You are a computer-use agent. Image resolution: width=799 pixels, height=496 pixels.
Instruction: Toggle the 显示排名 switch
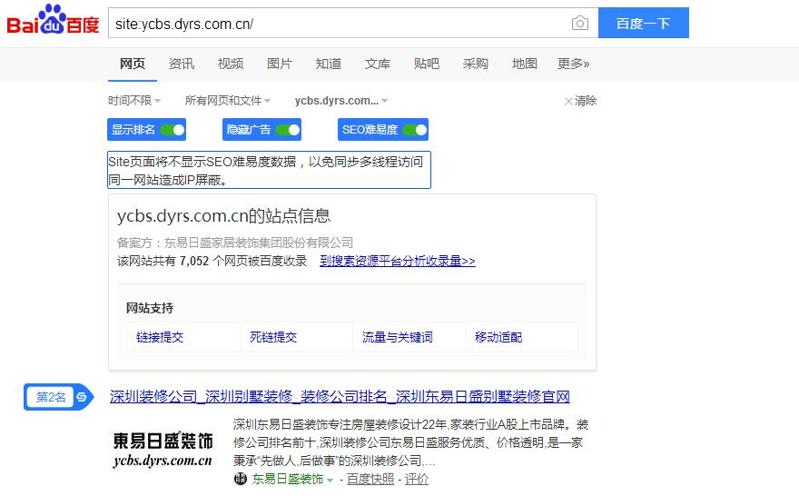[172, 129]
